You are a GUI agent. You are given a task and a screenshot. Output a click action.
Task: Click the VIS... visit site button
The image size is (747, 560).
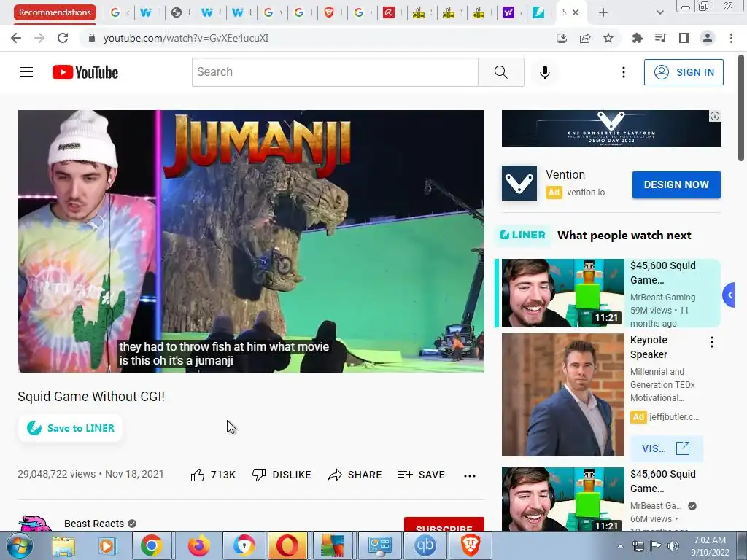point(666,448)
